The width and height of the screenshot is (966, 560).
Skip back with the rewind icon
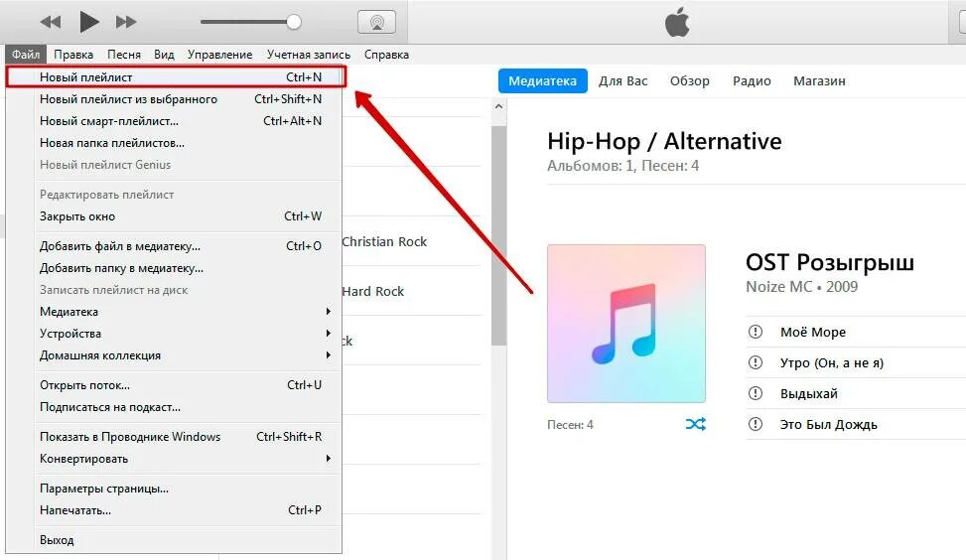51,22
